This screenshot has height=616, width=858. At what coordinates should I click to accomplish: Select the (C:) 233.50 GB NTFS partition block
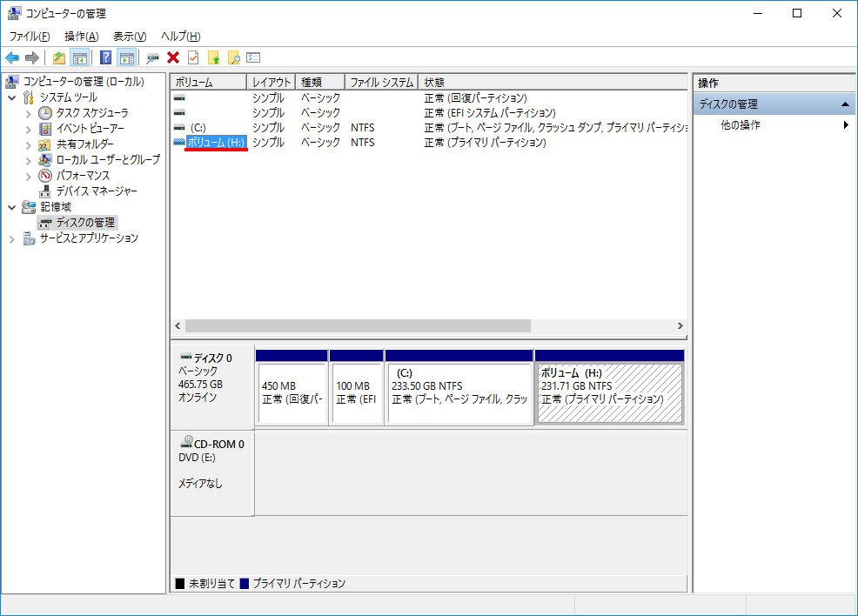click(x=459, y=387)
